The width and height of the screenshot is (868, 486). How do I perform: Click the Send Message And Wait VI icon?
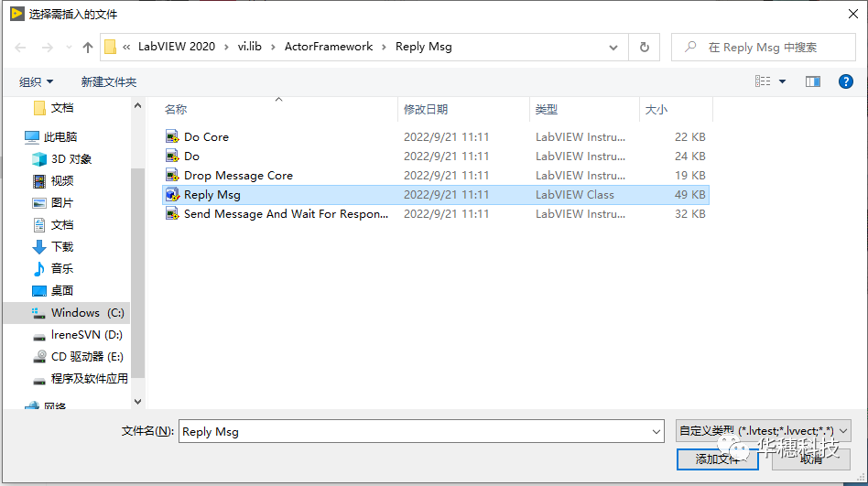[172, 213]
